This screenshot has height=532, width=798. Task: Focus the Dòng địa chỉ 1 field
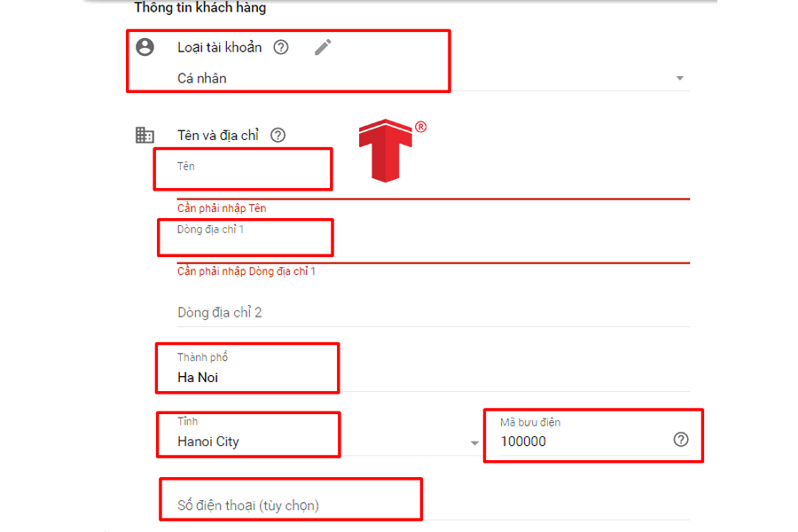click(433, 242)
